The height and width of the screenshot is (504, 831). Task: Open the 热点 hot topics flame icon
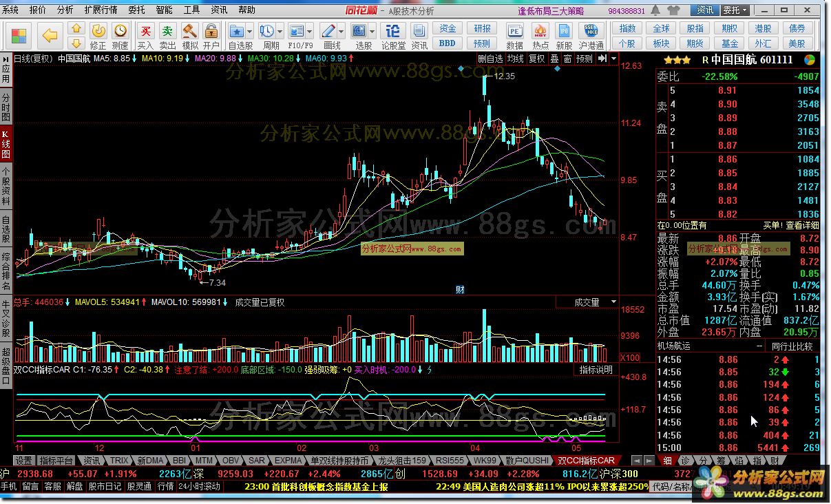pyautogui.click(x=540, y=36)
